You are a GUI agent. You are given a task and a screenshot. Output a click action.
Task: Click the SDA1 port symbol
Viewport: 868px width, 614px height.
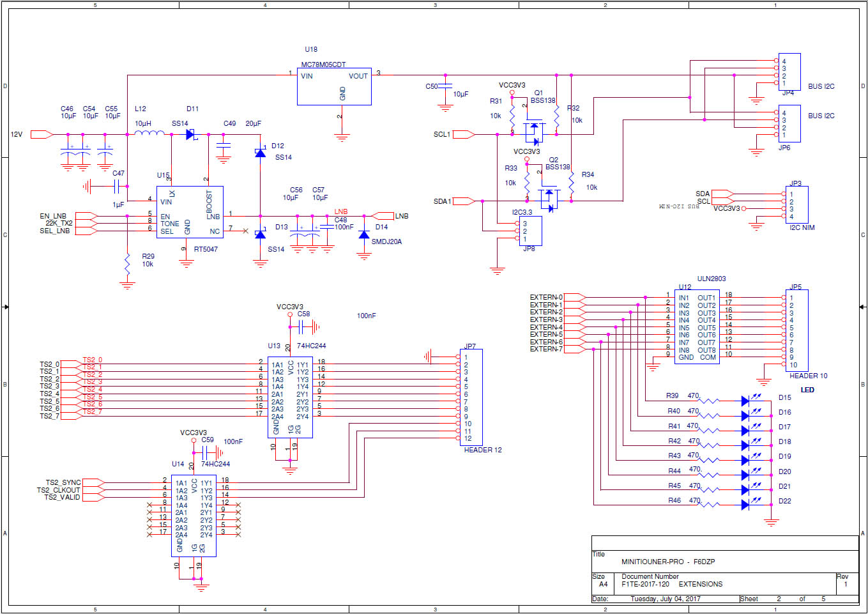[464, 201]
